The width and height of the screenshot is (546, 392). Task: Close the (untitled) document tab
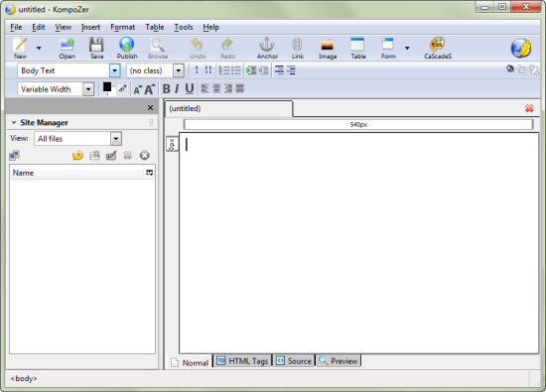tap(529, 108)
